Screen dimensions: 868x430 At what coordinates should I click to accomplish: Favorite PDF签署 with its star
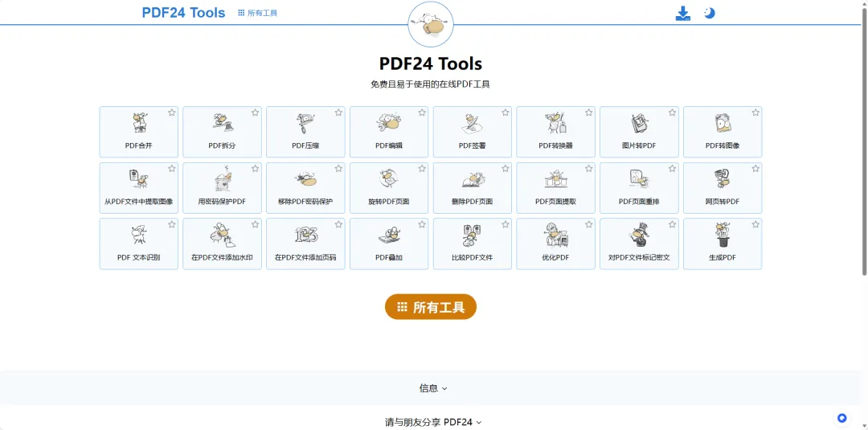pos(506,113)
